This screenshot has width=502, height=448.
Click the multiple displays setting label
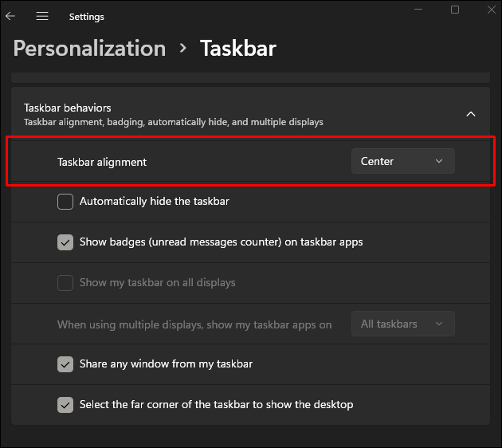(194, 324)
